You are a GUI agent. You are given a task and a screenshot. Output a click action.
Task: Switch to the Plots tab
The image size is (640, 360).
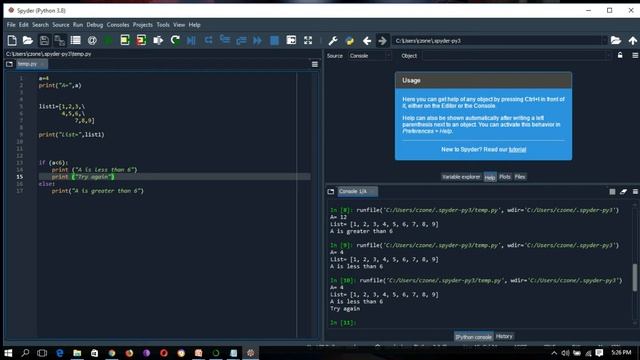[x=505, y=177]
